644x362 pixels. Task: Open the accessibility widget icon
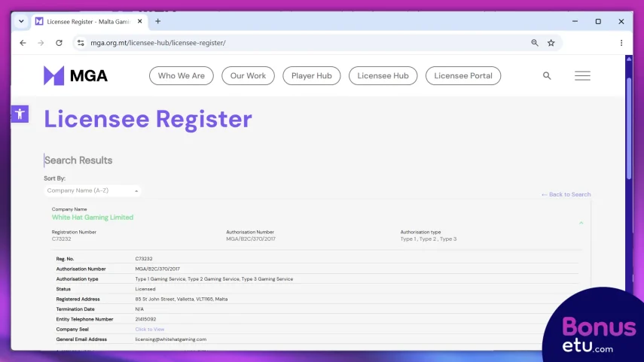tap(20, 114)
